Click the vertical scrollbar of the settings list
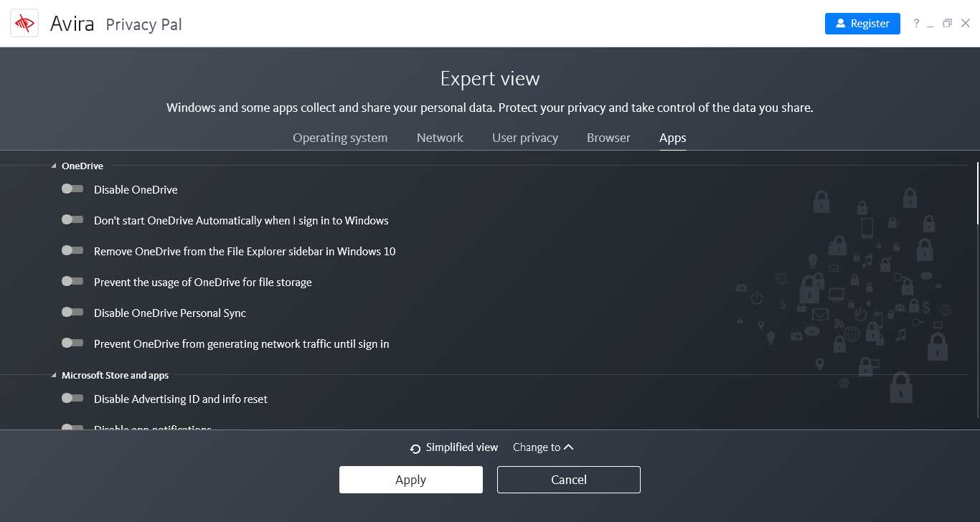The image size is (980, 522). [x=977, y=194]
